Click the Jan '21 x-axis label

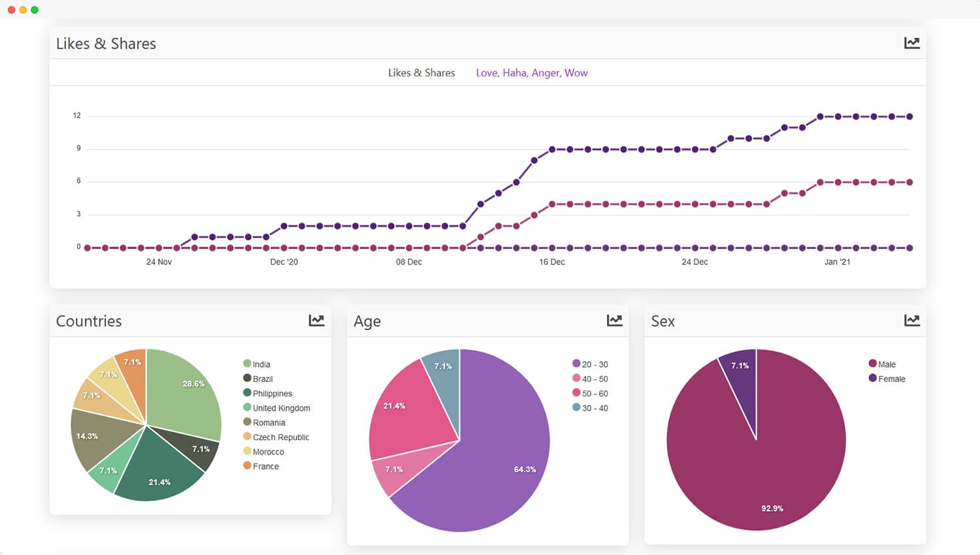(838, 262)
